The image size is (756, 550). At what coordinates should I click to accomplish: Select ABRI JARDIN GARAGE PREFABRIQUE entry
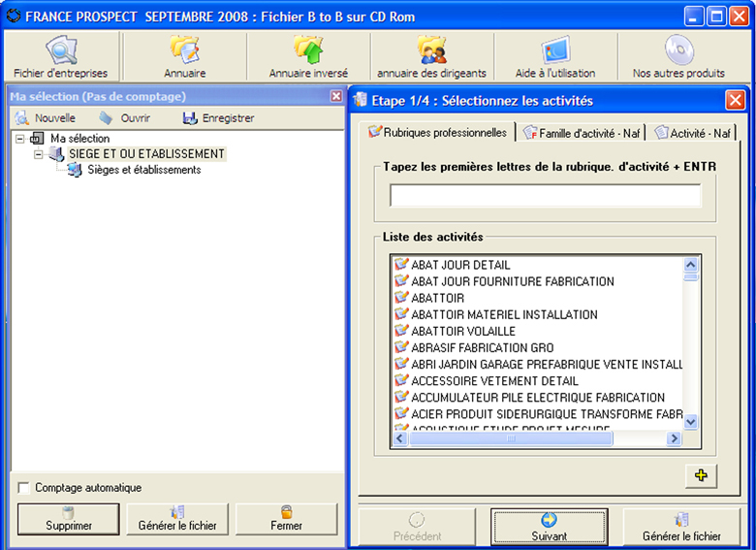tap(547, 365)
